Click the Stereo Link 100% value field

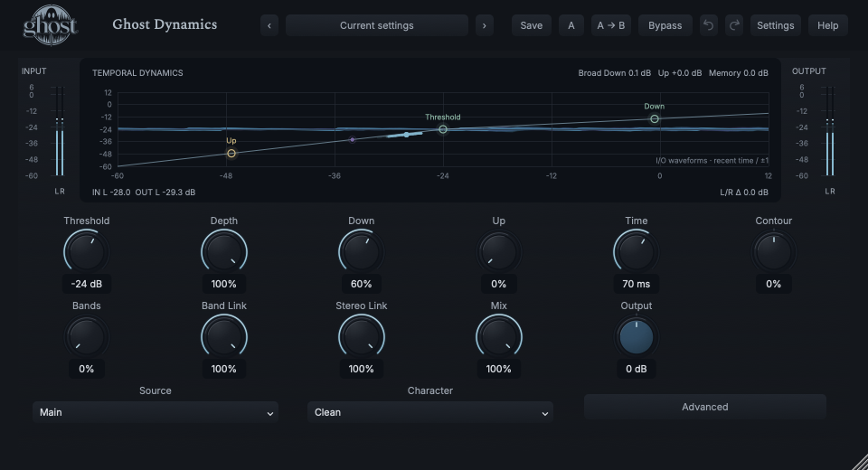[361, 370]
